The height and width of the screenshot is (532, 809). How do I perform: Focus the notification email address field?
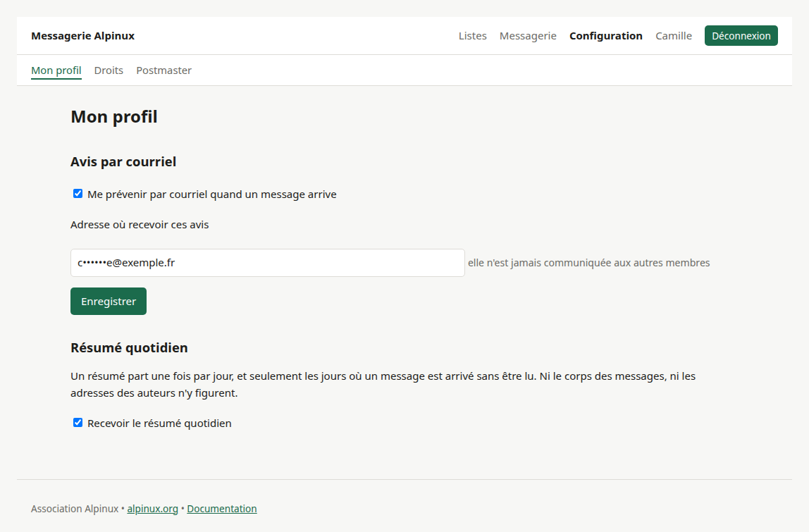click(267, 263)
